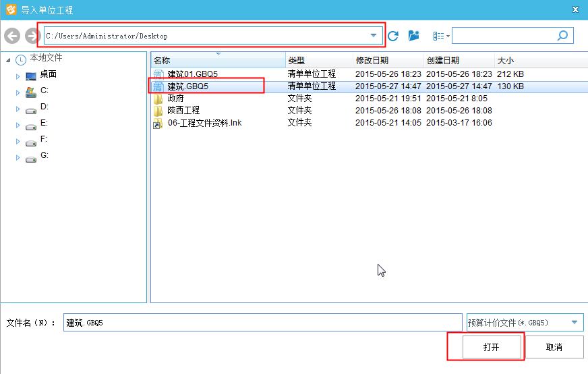This screenshot has height=374, width=588.
Task: Click the 06-工程文件资料.lnk shortcut icon
Action: tap(158, 123)
